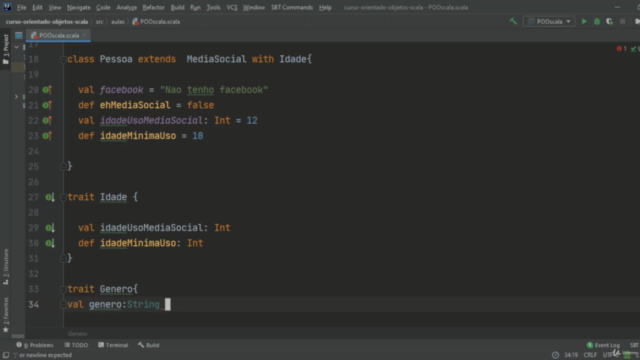This screenshot has width=640, height=360.
Task: Collapse the fold marker on line 31
Action: pos(63,258)
